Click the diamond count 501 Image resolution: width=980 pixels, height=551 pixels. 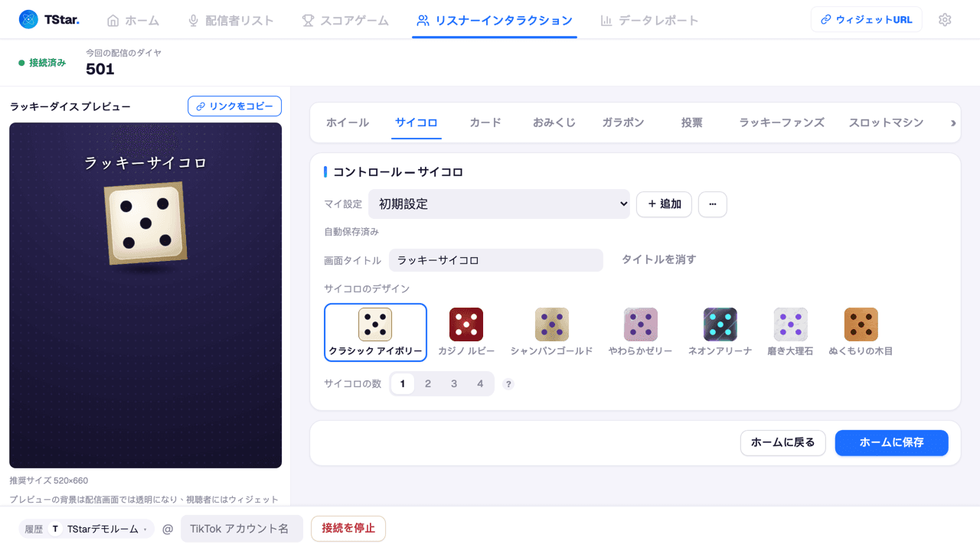tap(100, 69)
